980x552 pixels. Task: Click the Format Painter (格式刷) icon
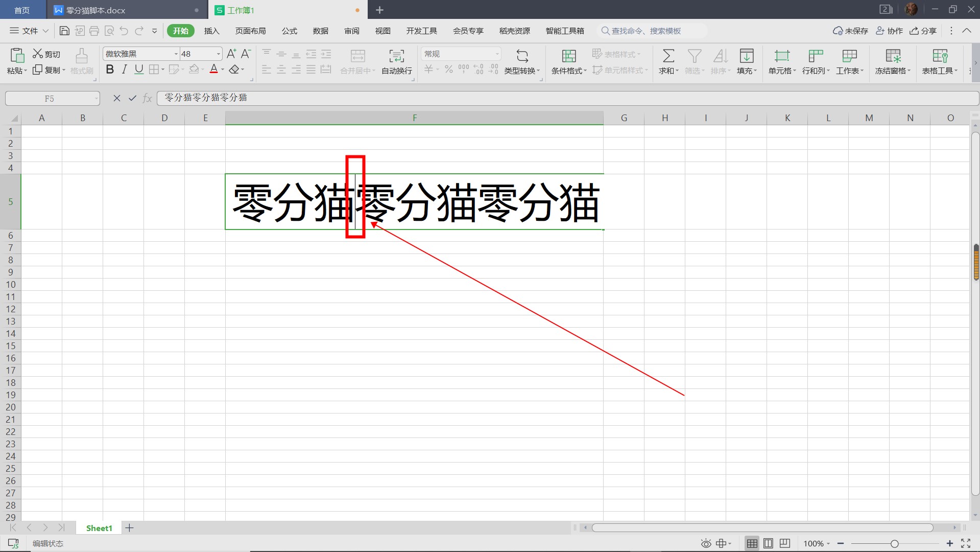[81, 56]
